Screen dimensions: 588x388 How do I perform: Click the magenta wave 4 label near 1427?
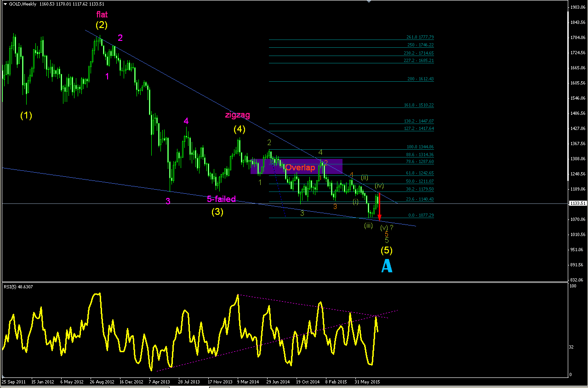(x=186, y=121)
